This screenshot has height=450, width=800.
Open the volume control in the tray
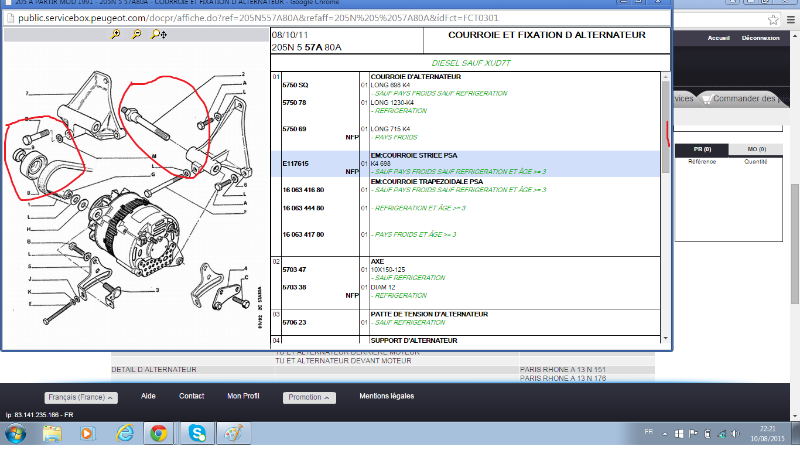(735, 434)
